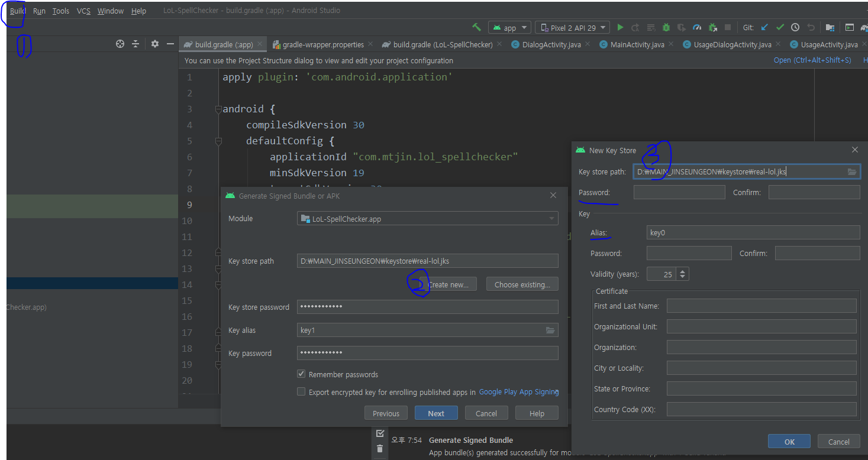Click Help in Generate Signed Bundle dialog
This screenshot has width=868, height=460.
pyautogui.click(x=537, y=413)
